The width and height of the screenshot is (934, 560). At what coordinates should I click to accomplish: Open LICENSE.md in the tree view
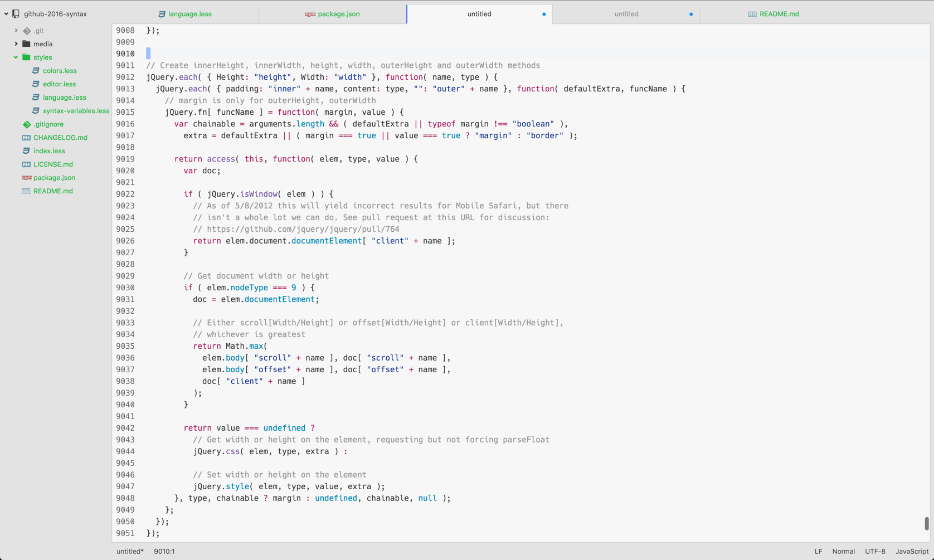[x=53, y=164]
